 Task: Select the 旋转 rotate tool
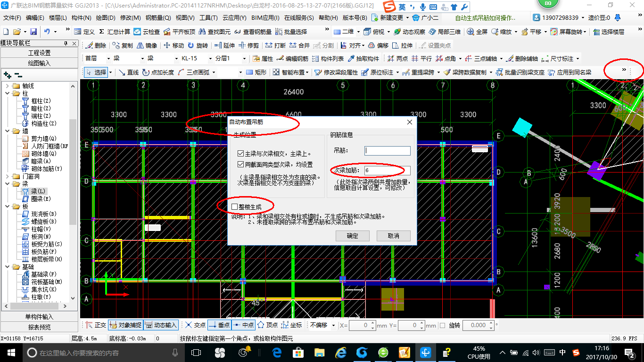pyautogui.click(x=198, y=45)
